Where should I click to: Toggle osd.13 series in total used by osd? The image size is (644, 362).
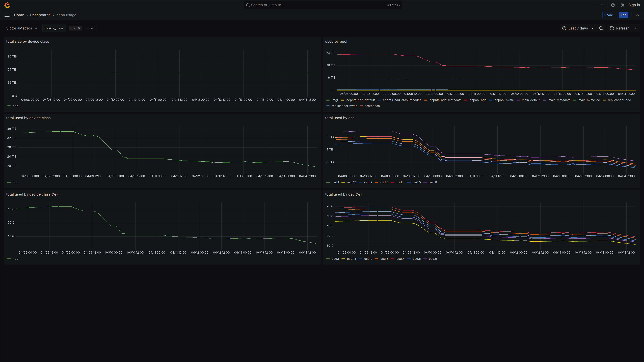[351, 182]
